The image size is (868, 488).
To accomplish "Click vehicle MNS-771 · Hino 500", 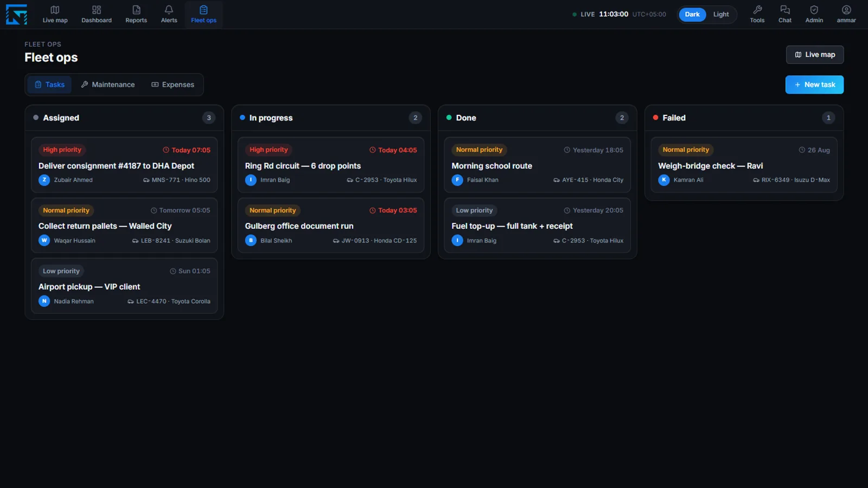I will pyautogui.click(x=176, y=180).
